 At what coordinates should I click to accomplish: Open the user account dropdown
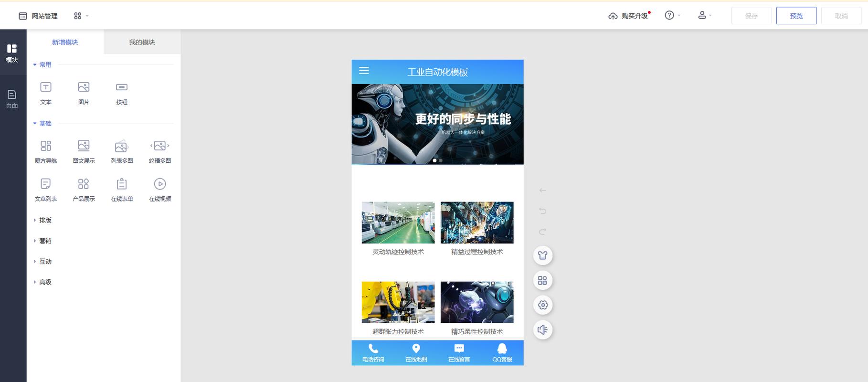[705, 16]
